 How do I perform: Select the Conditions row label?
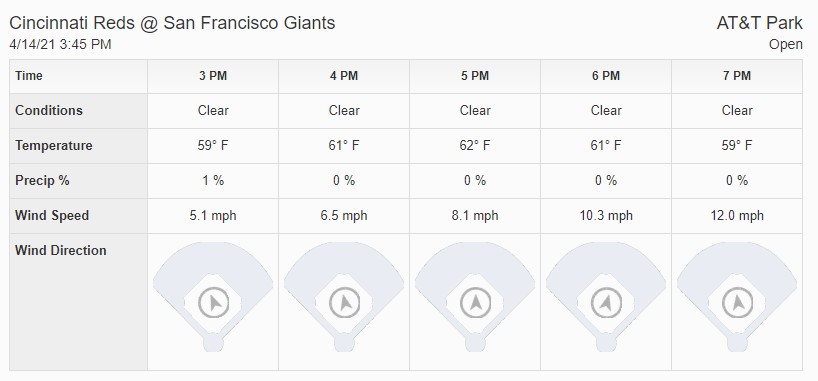[49, 111]
